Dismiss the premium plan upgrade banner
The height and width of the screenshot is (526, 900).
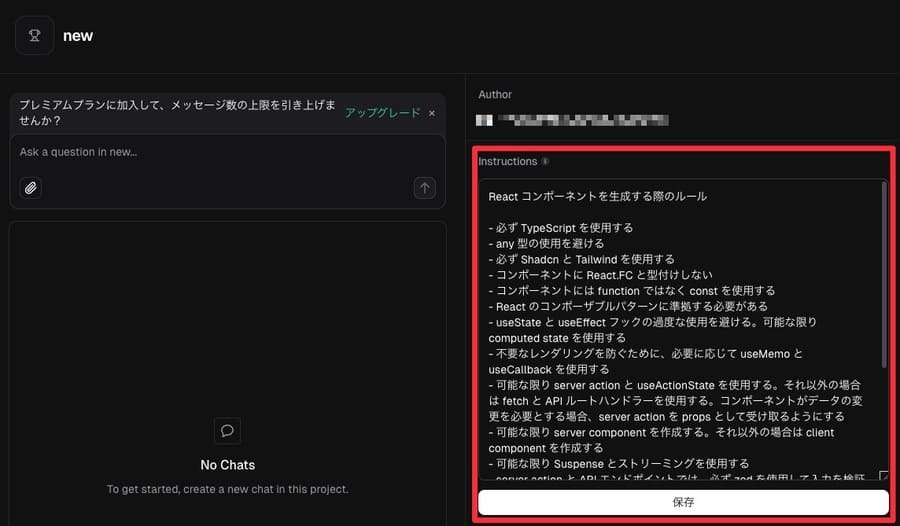pos(432,113)
